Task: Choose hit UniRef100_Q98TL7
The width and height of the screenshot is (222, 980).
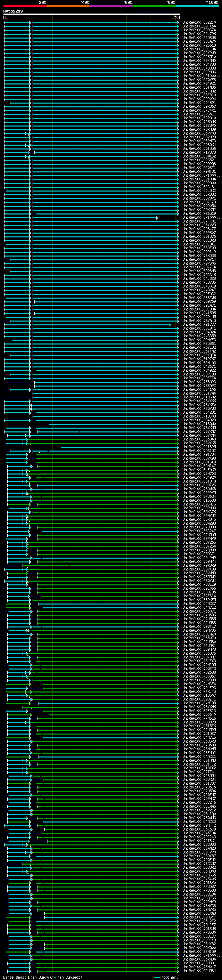Action: point(199,626)
